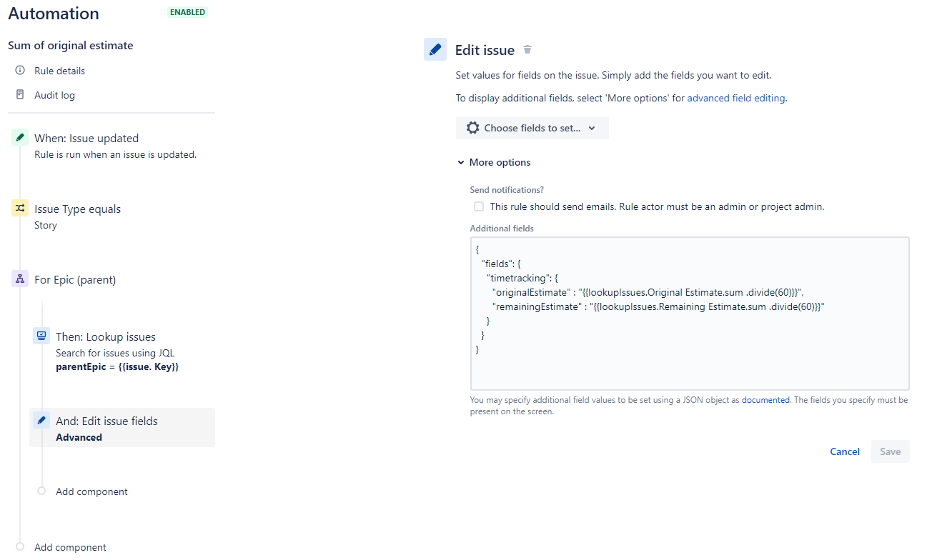Click the For Epic branch icon
This screenshot has width=932, height=560.
click(x=19, y=279)
